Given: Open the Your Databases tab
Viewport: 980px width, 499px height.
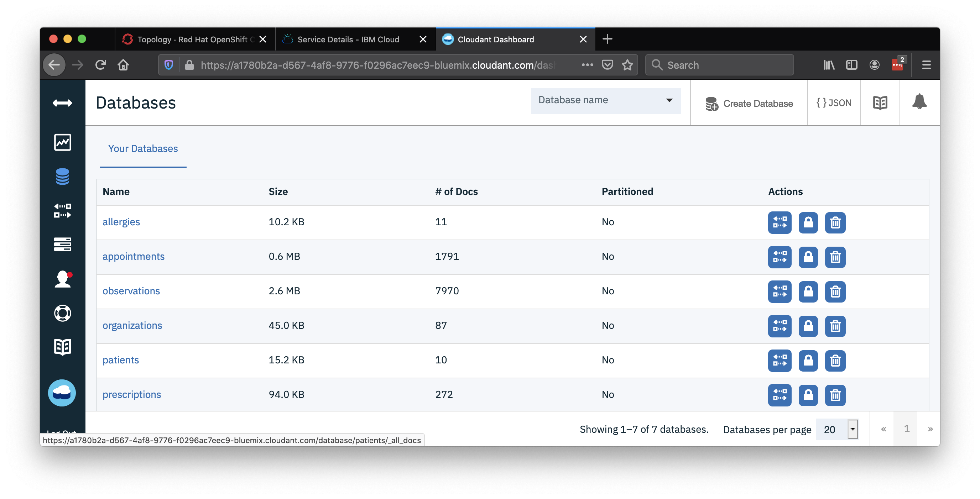Looking at the screenshot, I should pos(142,148).
